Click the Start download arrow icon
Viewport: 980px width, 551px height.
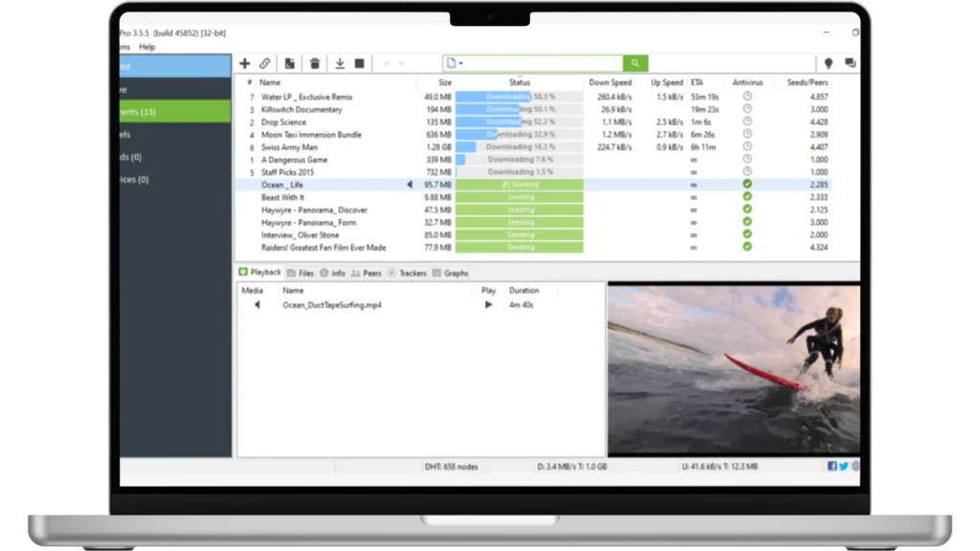[x=339, y=64]
